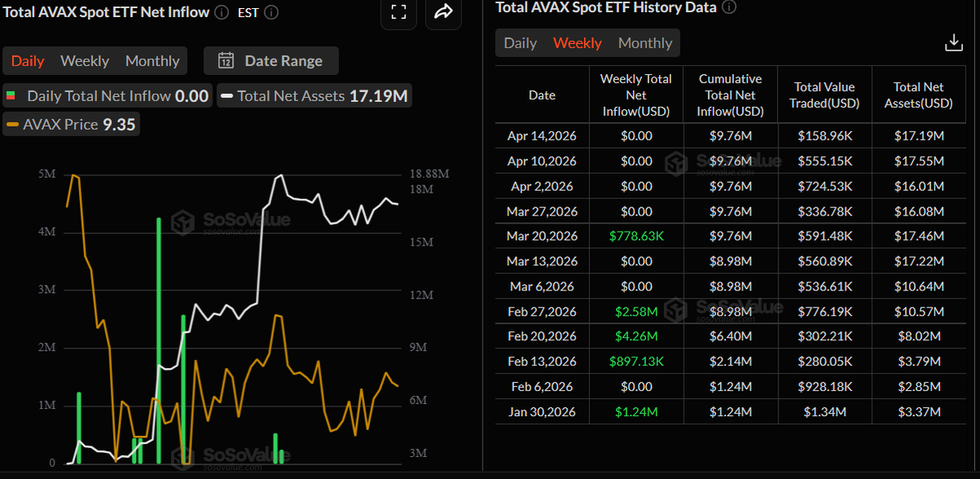The image size is (980, 479).
Task: Click the Weekly tab in History Data
Action: [577, 42]
